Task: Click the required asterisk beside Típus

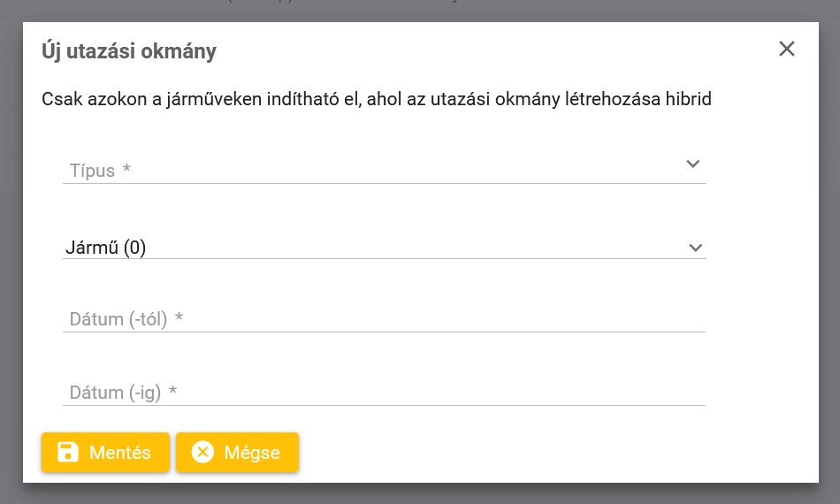Action: coord(126,169)
